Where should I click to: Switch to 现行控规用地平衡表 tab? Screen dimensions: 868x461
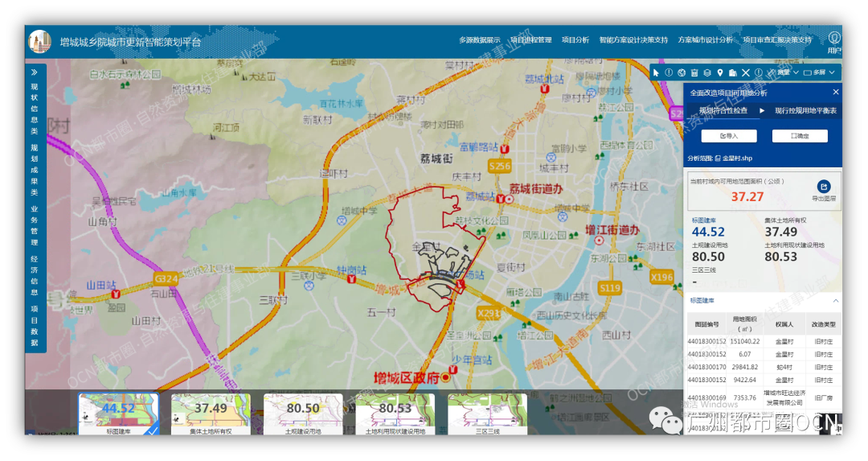pos(805,111)
